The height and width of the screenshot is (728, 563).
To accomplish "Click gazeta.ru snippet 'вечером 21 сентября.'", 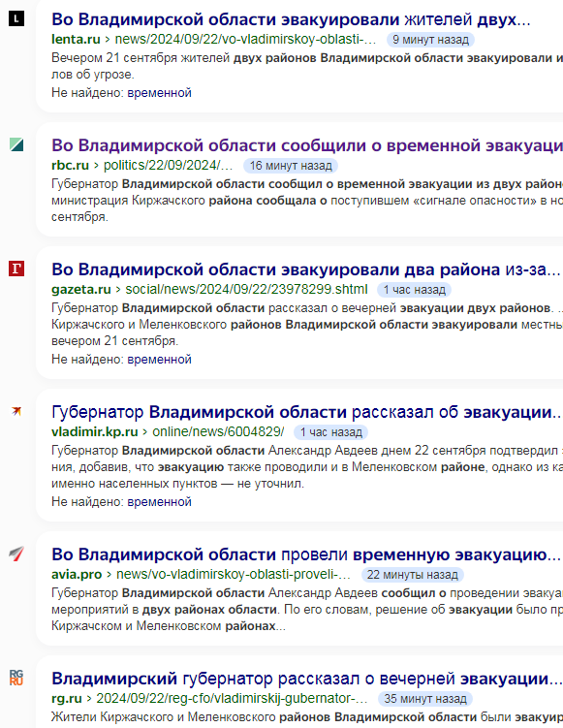I will [114, 341].
